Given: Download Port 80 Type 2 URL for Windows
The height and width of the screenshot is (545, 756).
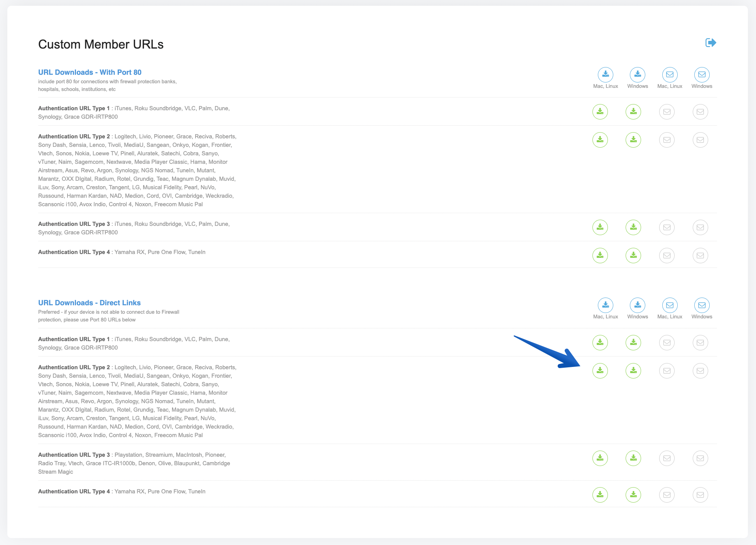Looking at the screenshot, I should 633,140.
